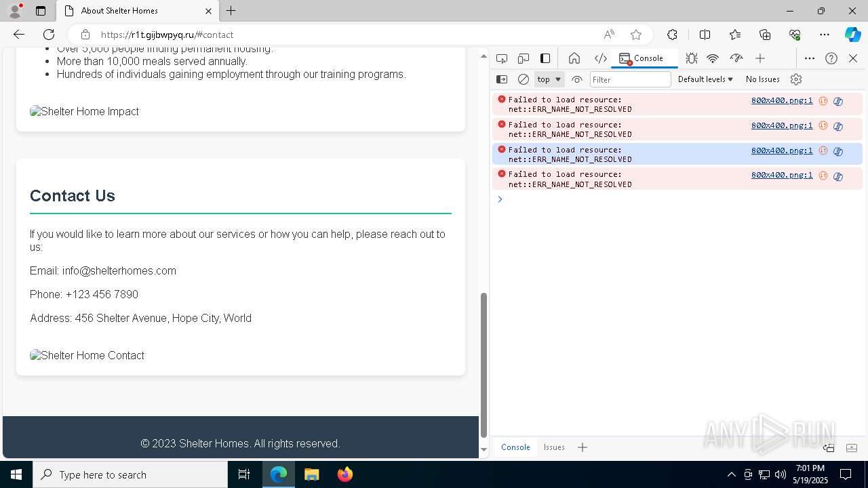The height and width of the screenshot is (488, 868).
Task: Click the taskbar search box
Action: (x=130, y=474)
